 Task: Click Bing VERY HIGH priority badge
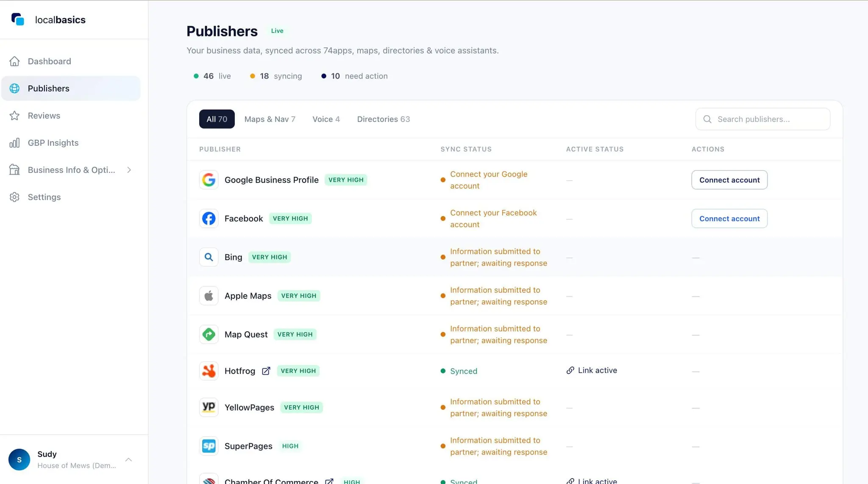tap(270, 257)
